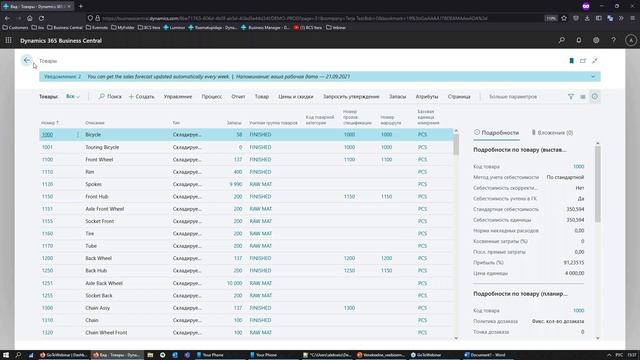The height and width of the screenshot is (360, 640).
Task: Open Код товара 1000 link in details
Action: click(x=578, y=167)
